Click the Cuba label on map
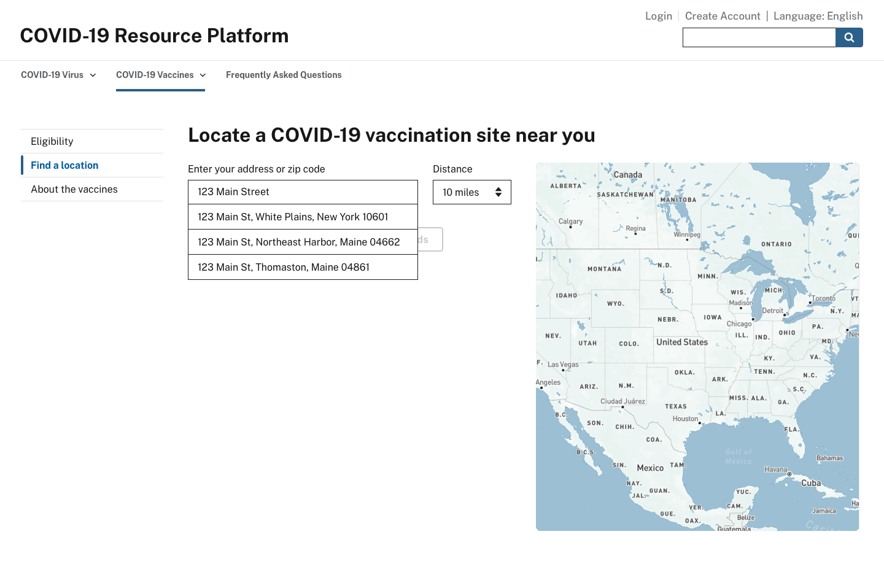This screenshot has height=588, width=884. click(811, 483)
